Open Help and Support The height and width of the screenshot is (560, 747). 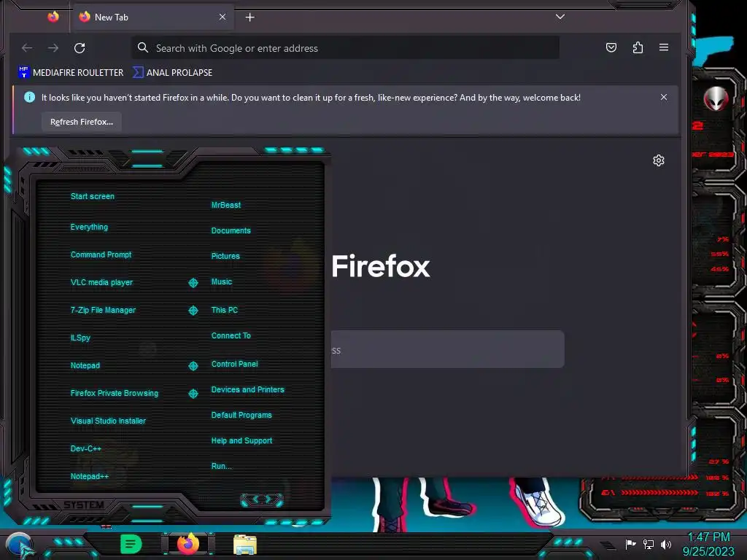coord(241,440)
